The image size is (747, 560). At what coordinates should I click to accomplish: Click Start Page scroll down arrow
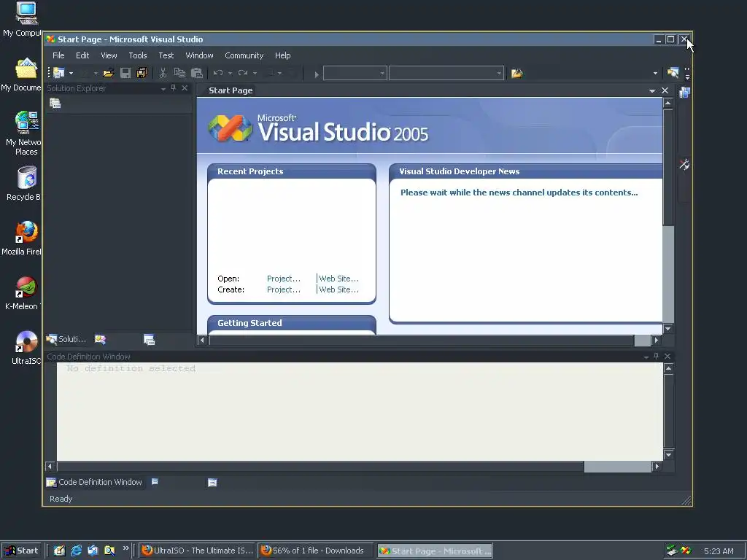click(668, 329)
